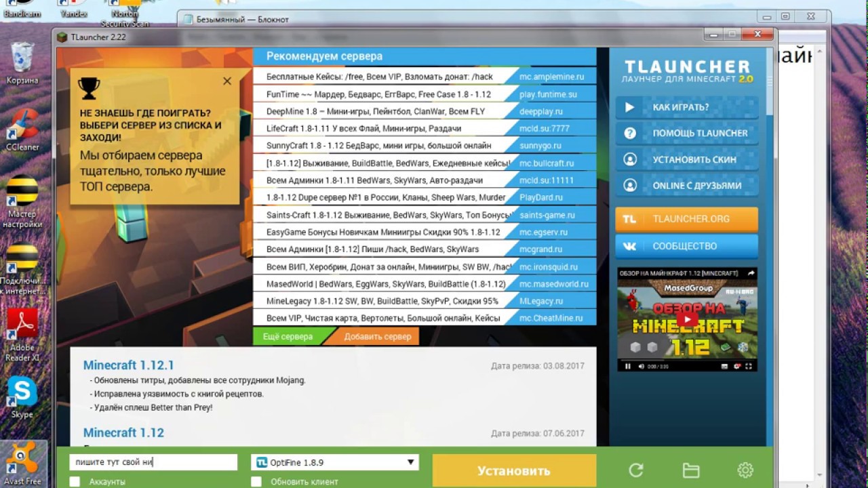Open 'Установить скин' menu button
Image resolution: width=868 pixels, height=488 pixels.
[x=687, y=159]
